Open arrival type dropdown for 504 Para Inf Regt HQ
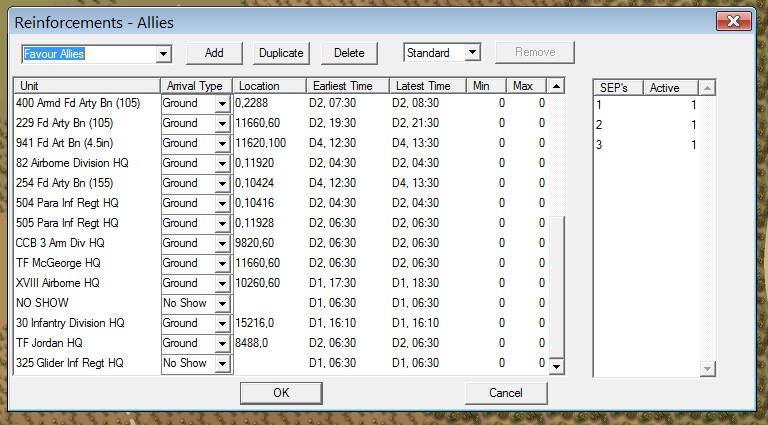 222,204
